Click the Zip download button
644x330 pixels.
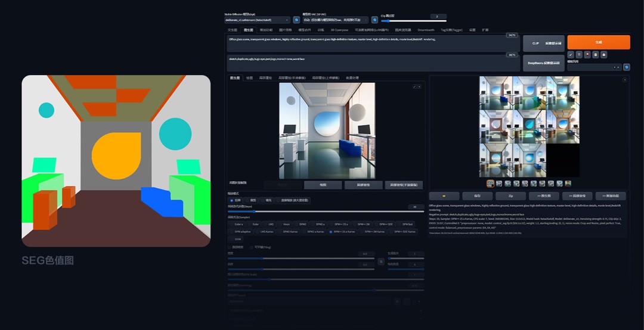tap(510, 196)
